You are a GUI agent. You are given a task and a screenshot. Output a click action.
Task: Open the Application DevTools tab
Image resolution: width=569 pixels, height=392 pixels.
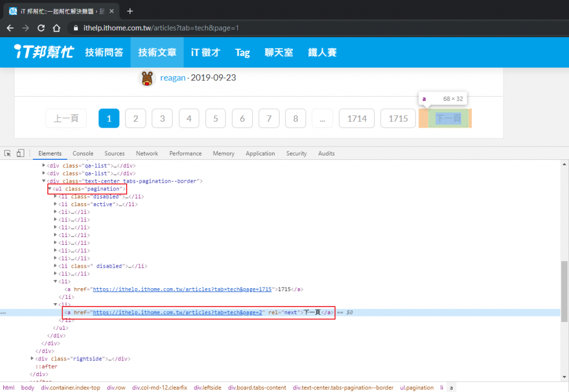click(x=260, y=153)
